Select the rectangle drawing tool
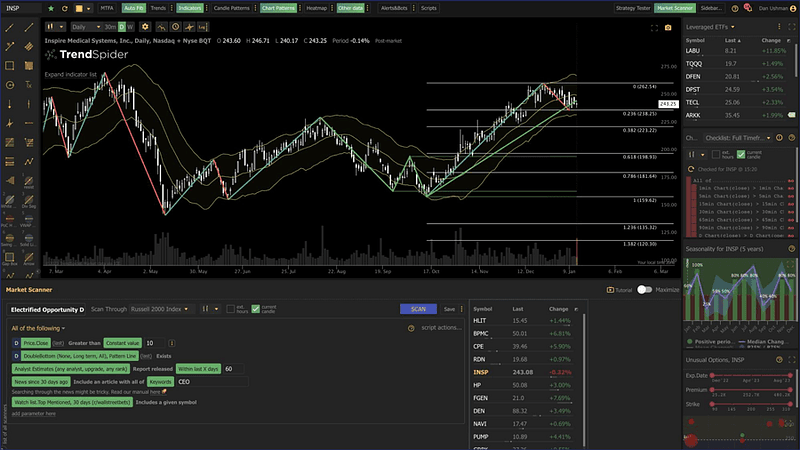 10,66
